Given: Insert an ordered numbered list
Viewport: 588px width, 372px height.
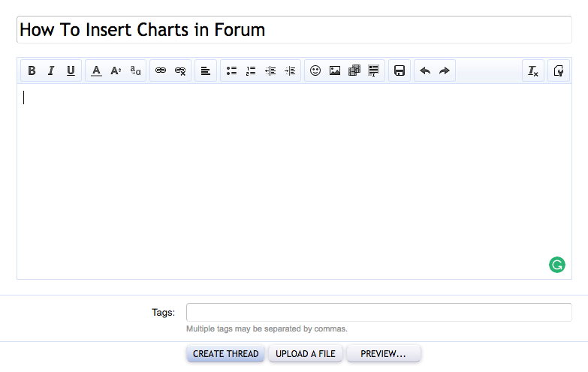Looking at the screenshot, I should click(251, 71).
